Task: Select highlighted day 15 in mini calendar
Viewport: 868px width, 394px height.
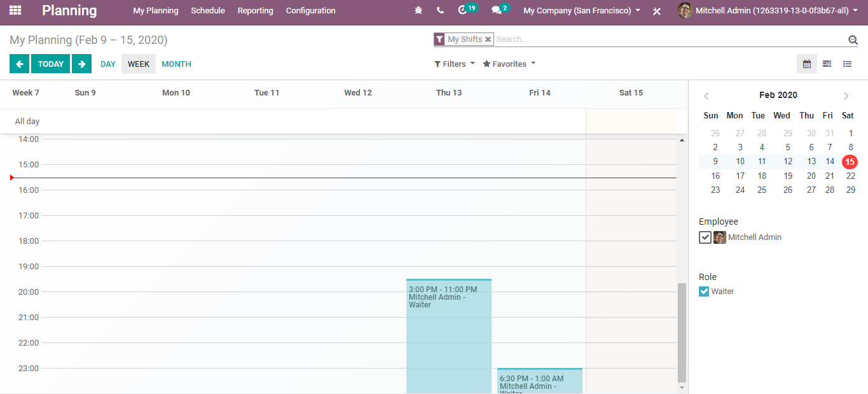Action: pos(850,162)
